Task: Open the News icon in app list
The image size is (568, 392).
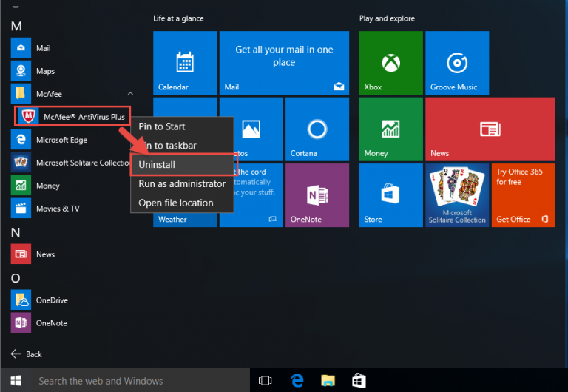Action: (x=21, y=254)
